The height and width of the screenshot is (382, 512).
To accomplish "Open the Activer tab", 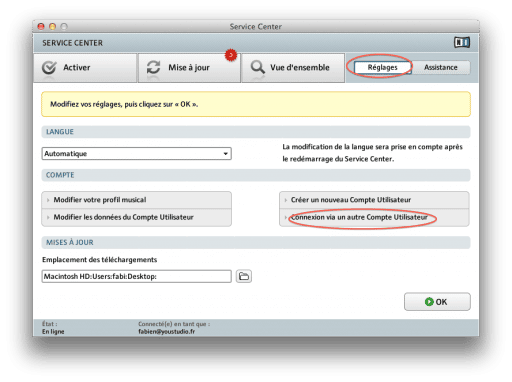I will 85,68.
